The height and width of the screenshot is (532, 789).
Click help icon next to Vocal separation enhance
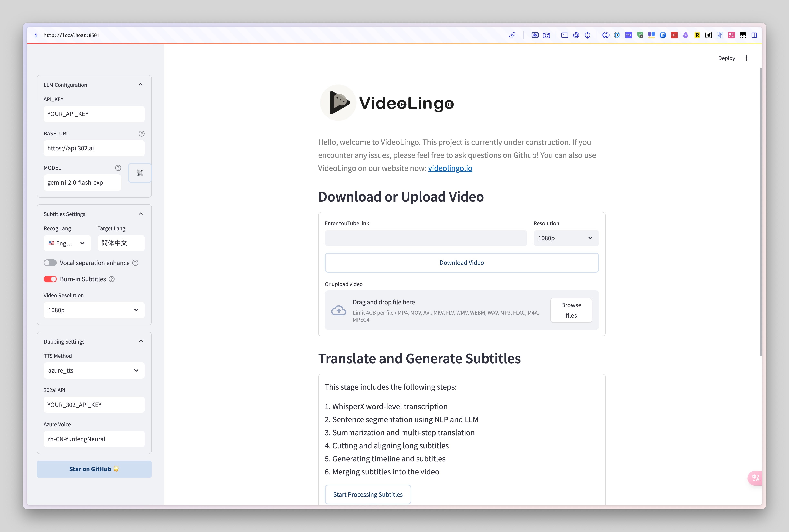coord(135,263)
